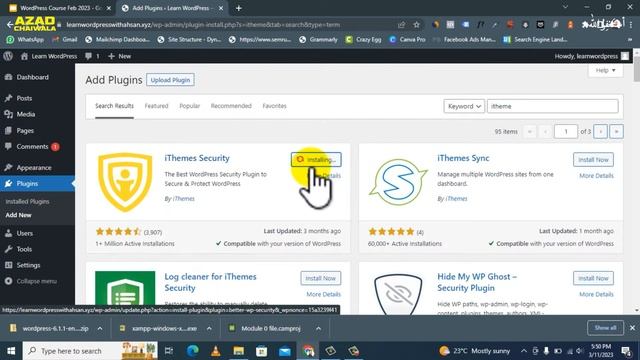Open the Howdy learnwordpress account menu
Image resolution: width=640 pixels, height=360 pixels.
pos(591,56)
